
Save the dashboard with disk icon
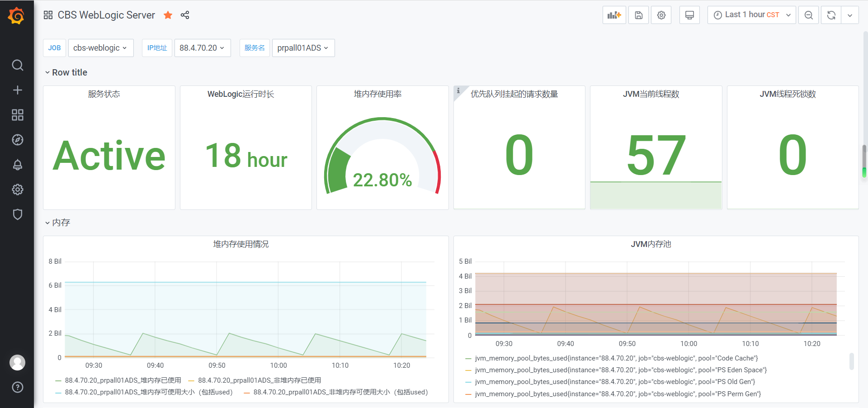pyautogui.click(x=638, y=15)
